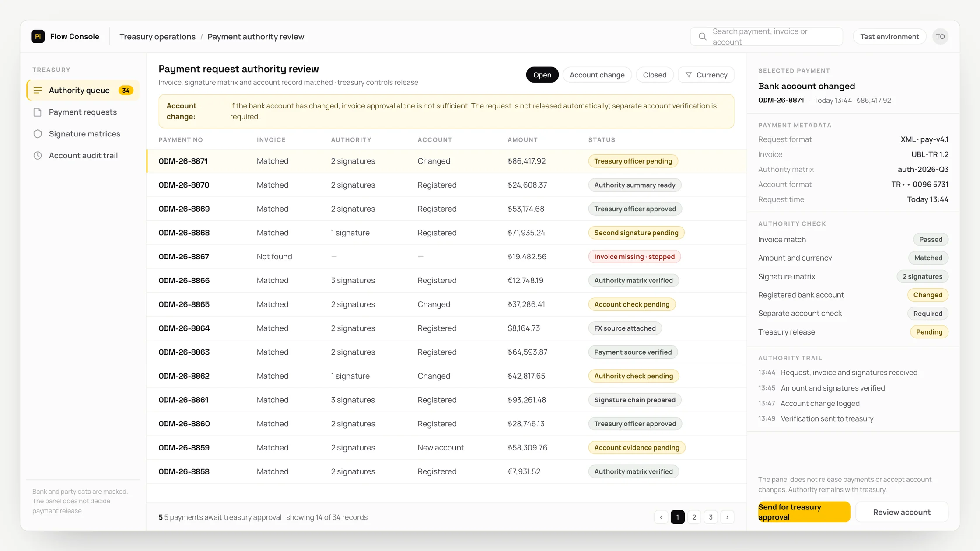The width and height of the screenshot is (980, 551).
Task: Click Send for treasury approval button
Action: 804,512
